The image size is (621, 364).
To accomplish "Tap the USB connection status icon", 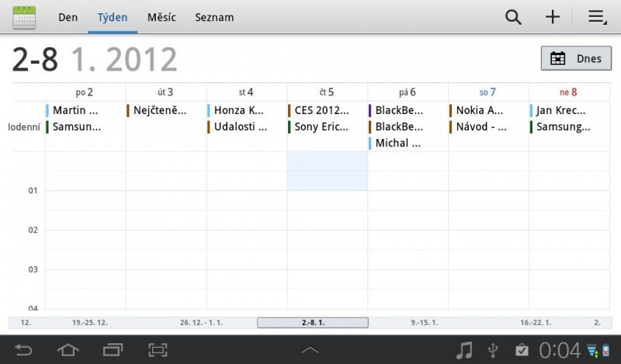I will click(x=493, y=351).
